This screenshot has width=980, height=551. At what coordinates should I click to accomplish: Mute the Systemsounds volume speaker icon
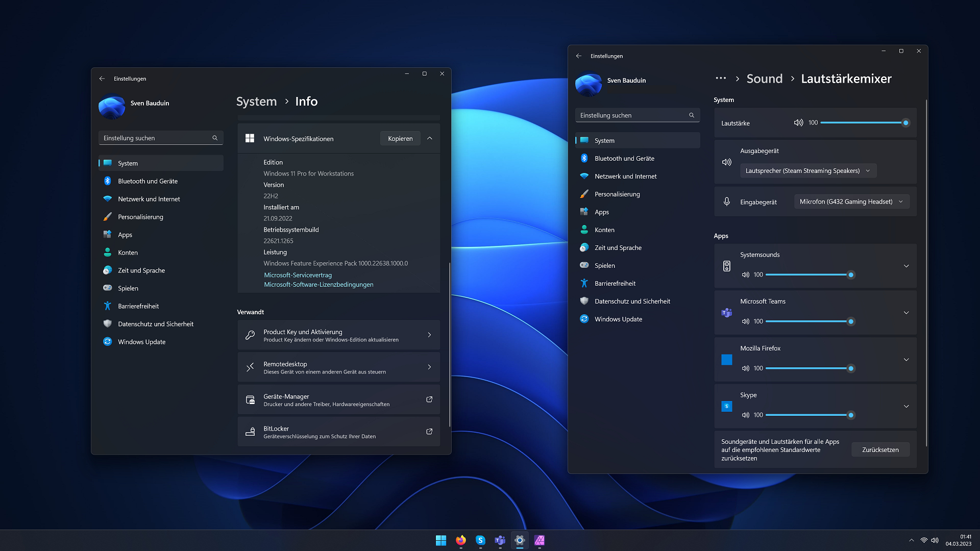coord(745,275)
